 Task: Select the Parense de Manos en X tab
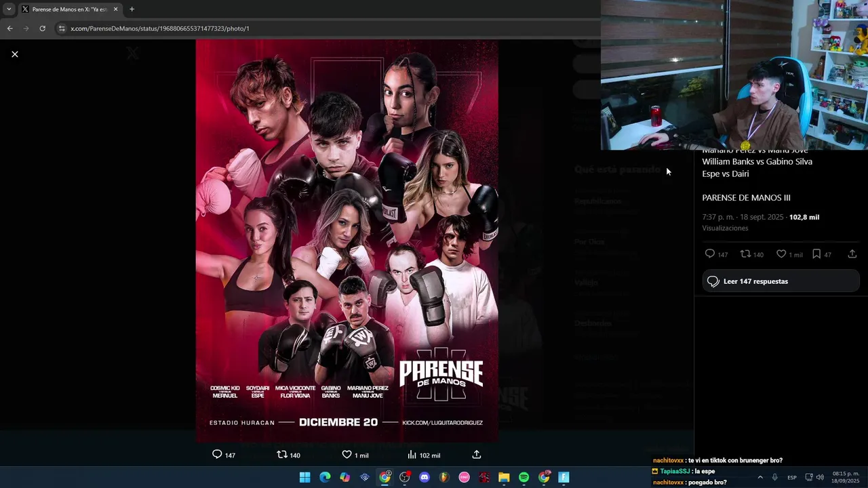pos(69,9)
